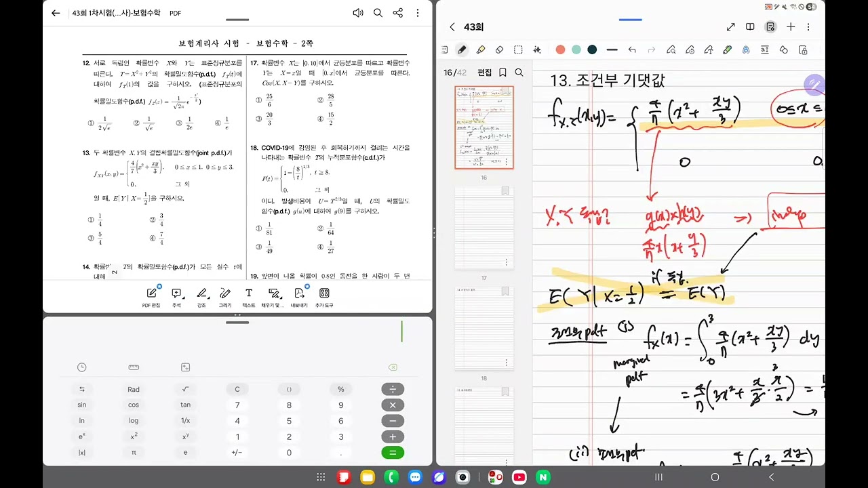Select the highlighter tool in notes toolbar
868x488 pixels.
(x=481, y=49)
